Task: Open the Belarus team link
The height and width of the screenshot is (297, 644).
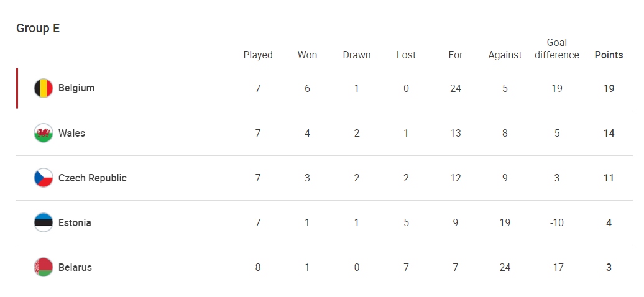Action: click(75, 267)
